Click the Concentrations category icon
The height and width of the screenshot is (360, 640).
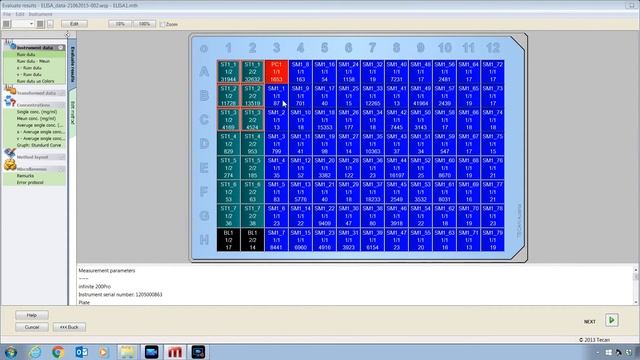(x=10, y=101)
